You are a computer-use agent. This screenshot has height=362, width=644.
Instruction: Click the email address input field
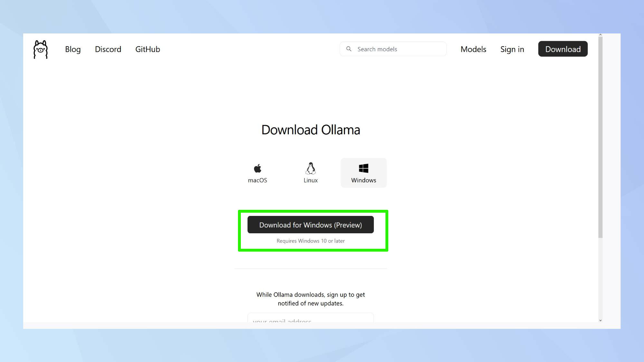[310, 320]
